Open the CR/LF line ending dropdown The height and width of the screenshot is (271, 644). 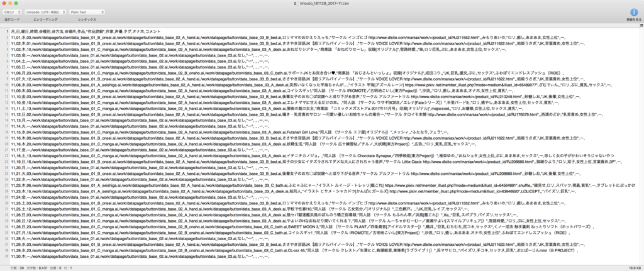point(13,13)
